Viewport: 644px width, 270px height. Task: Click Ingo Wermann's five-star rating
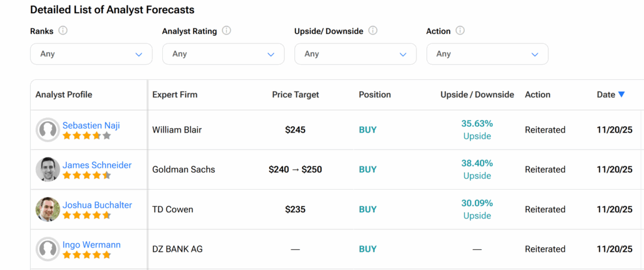pos(87,256)
